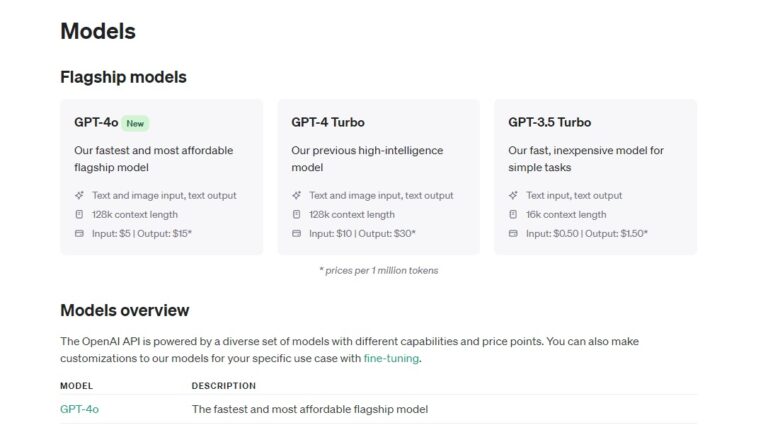Image resolution: width=768 pixels, height=425 pixels.
Task: Select the GPT-4 Turbo card title
Action: tap(327, 123)
